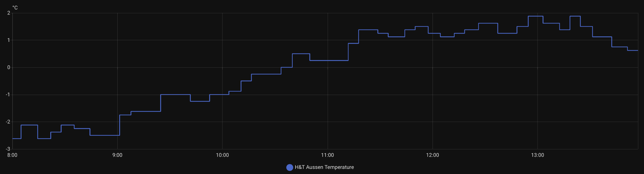Click the line's first segment at 8:00
The height and width of the screenshot is (174, 644).
tap(17, 139)
